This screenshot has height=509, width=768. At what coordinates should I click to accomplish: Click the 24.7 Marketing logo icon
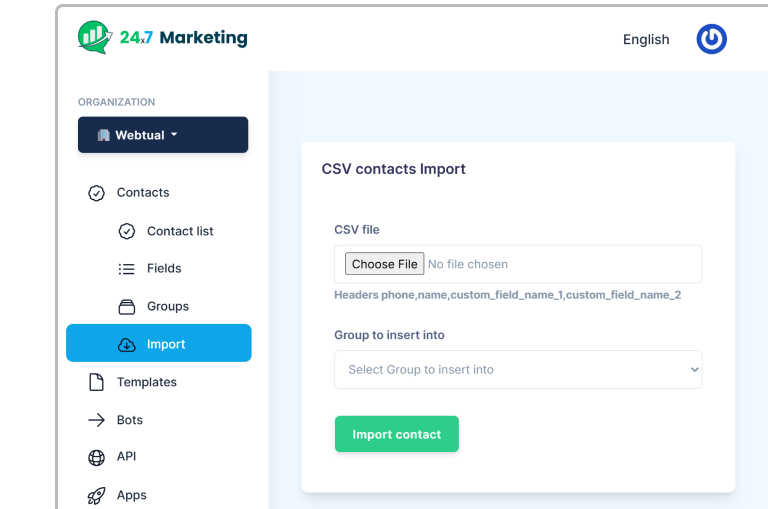[95, 38]
